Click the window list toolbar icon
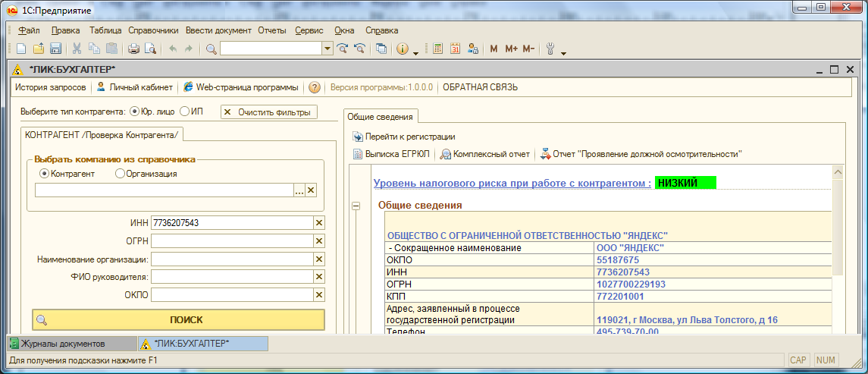The width and height of the screenshot is (868, 374). [x=381, y=49]
